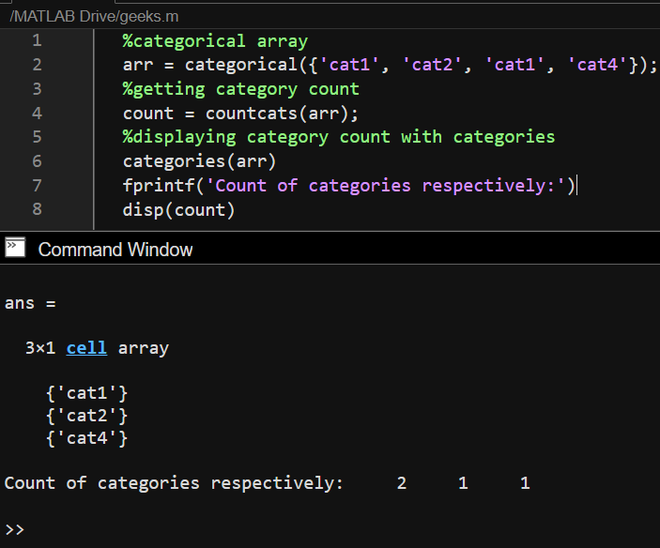This screenshot has width=660, height=548.
Task: Select line number 4 in the editor gutter
Action: 37,113
